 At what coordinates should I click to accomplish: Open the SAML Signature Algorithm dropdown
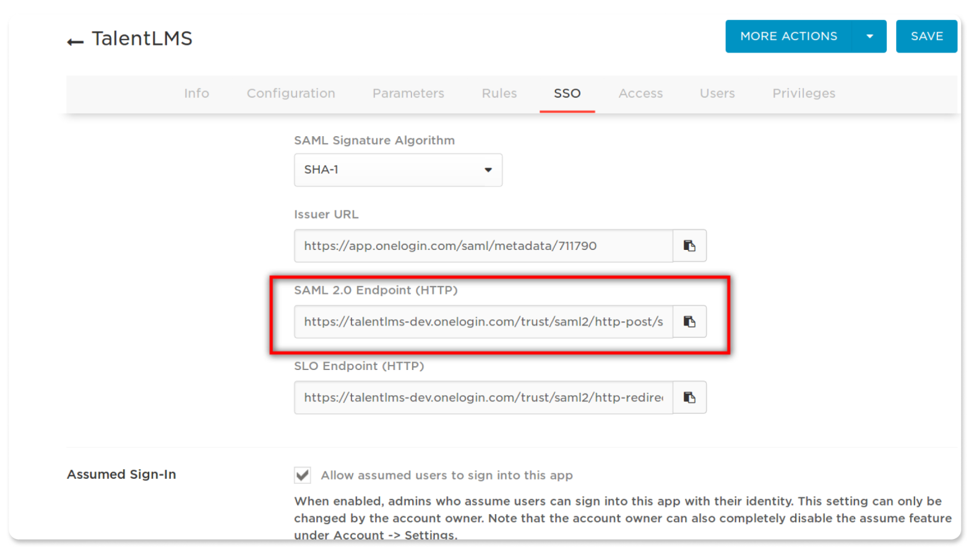coord(398,170)
